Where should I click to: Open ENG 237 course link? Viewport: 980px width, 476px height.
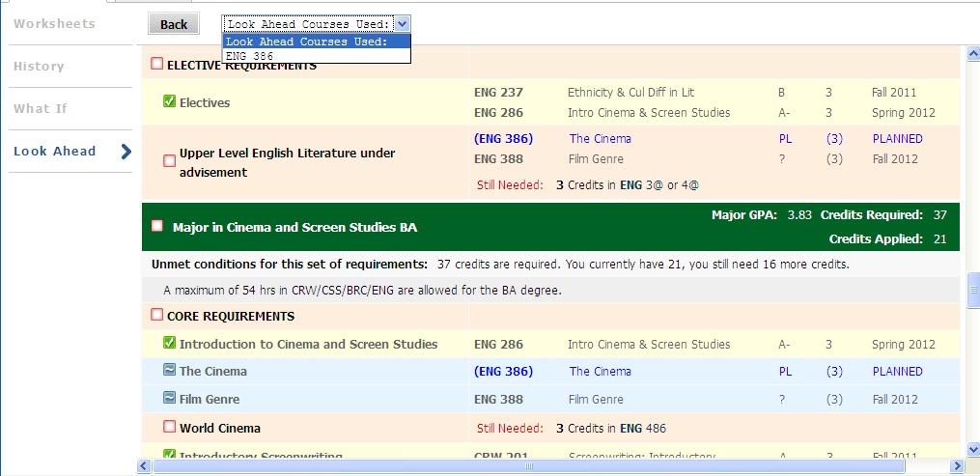(499, 93)
